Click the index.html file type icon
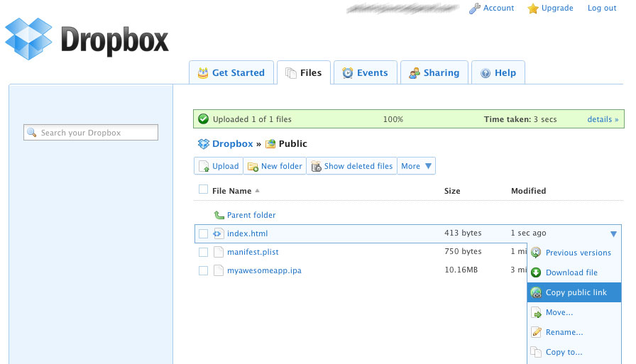The width and height of the screenshot is (636, 364). [218, 233]
